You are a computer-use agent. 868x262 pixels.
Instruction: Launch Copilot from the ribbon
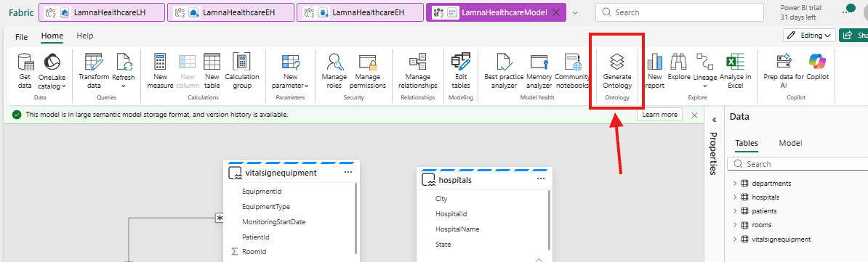click(x=818, y=67)
